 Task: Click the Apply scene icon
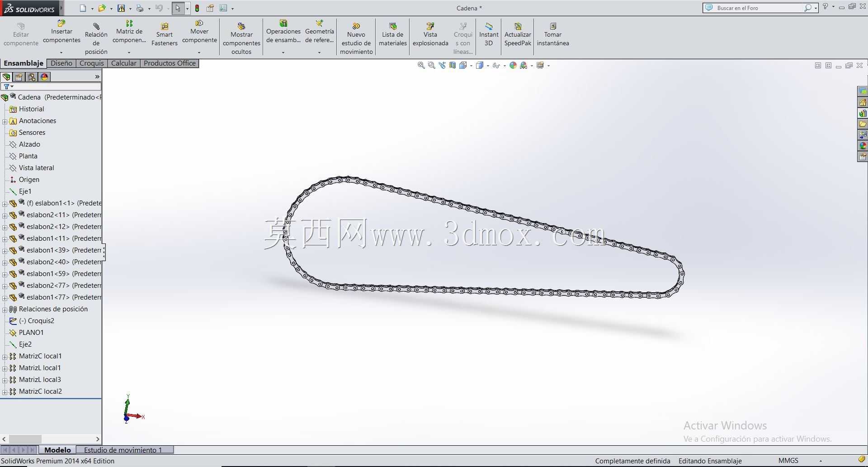click(x=524, y=65)
